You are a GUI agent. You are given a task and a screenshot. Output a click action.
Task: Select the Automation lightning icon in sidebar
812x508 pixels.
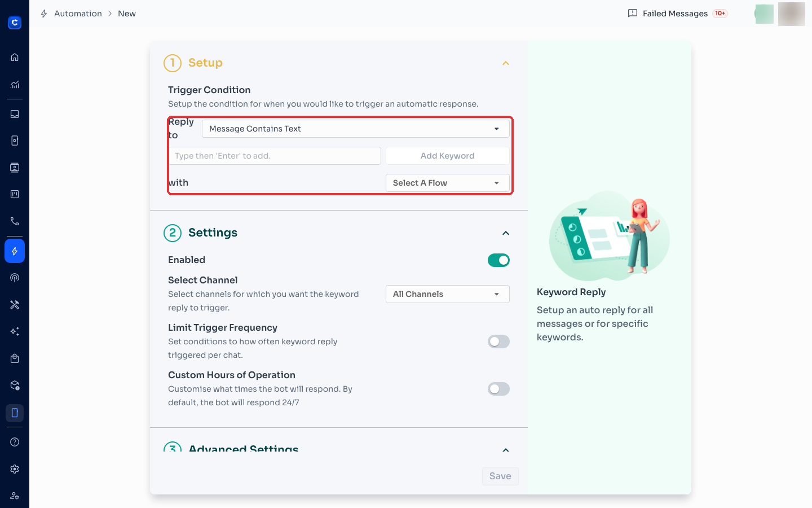click(15, 251)
